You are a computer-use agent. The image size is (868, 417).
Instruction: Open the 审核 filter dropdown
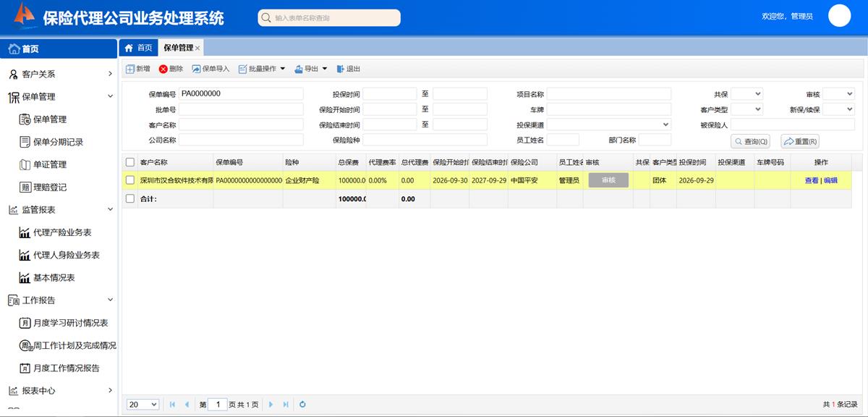coord(839,94)
